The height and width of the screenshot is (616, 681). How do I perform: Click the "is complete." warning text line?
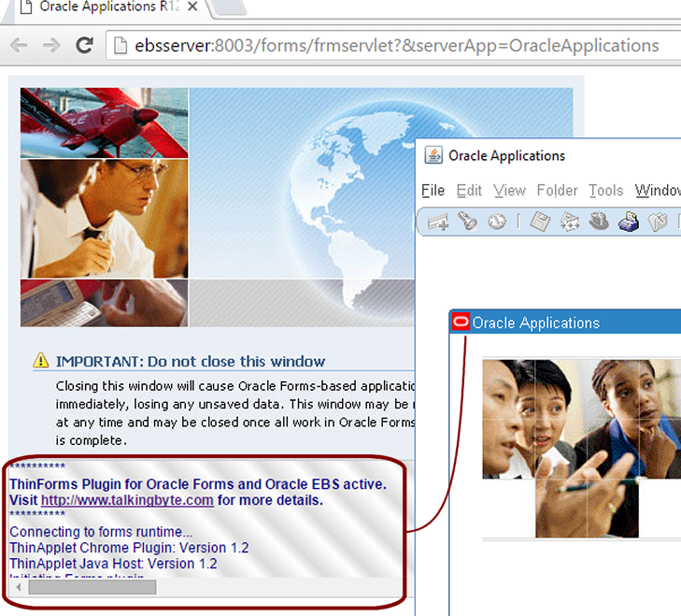coord(92,440)
